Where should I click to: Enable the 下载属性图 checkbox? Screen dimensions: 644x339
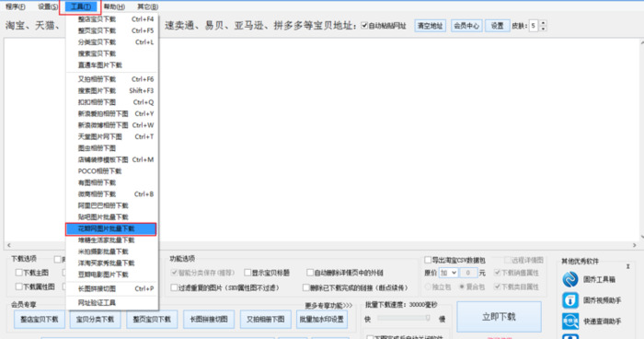[19, 286]
